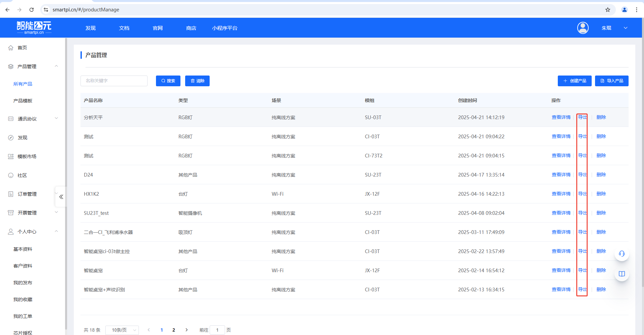Expand the 通讯协议 sidebar menu
644x335 pixels.
coord(56,118)
